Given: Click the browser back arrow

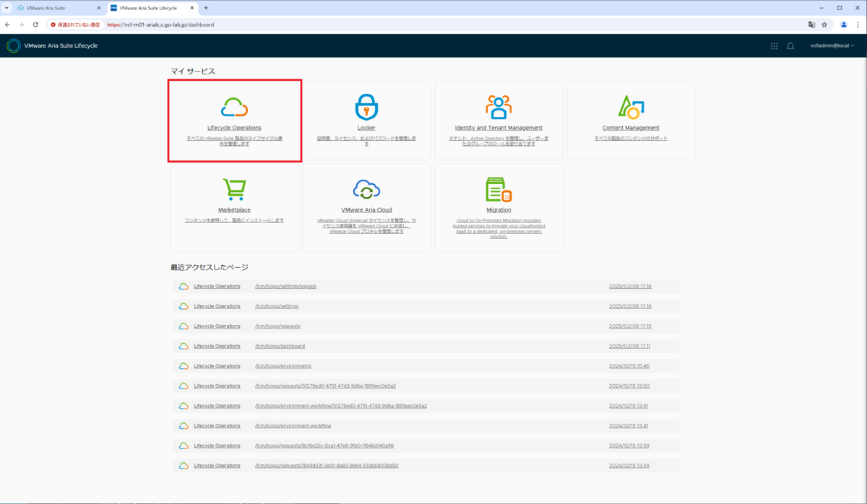Looking at the screenshot, I should (8, 25).
